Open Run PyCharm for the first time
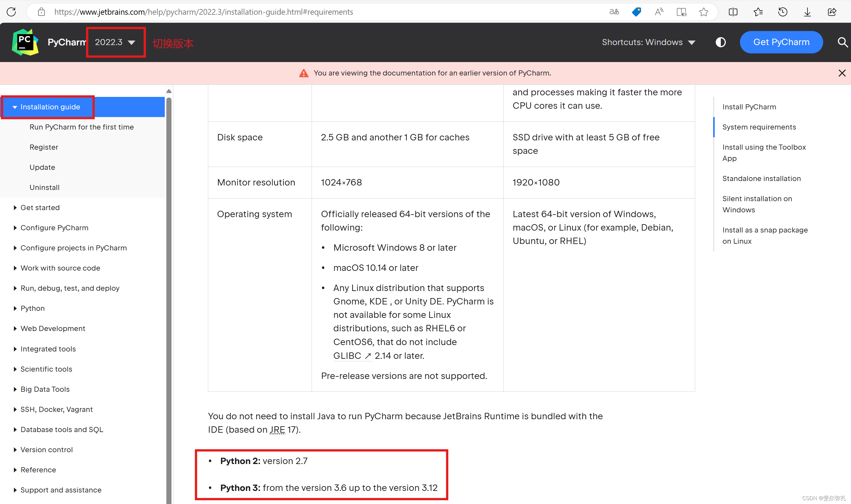851x504 pixels. click(x=82, y=127)
